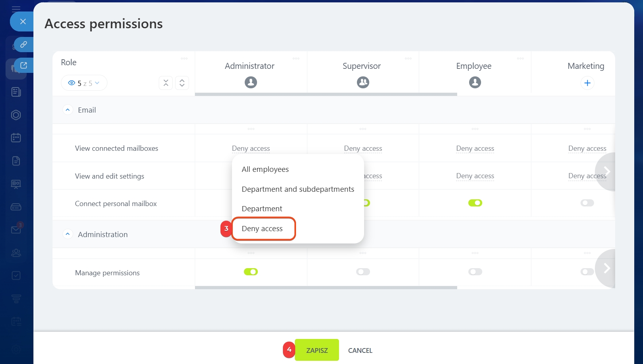Image resolution: width=643 pixels, height=364 pixels.
Task: Click the collapse all sections icon
Action: pyautogui.click(x=166, y=83)
